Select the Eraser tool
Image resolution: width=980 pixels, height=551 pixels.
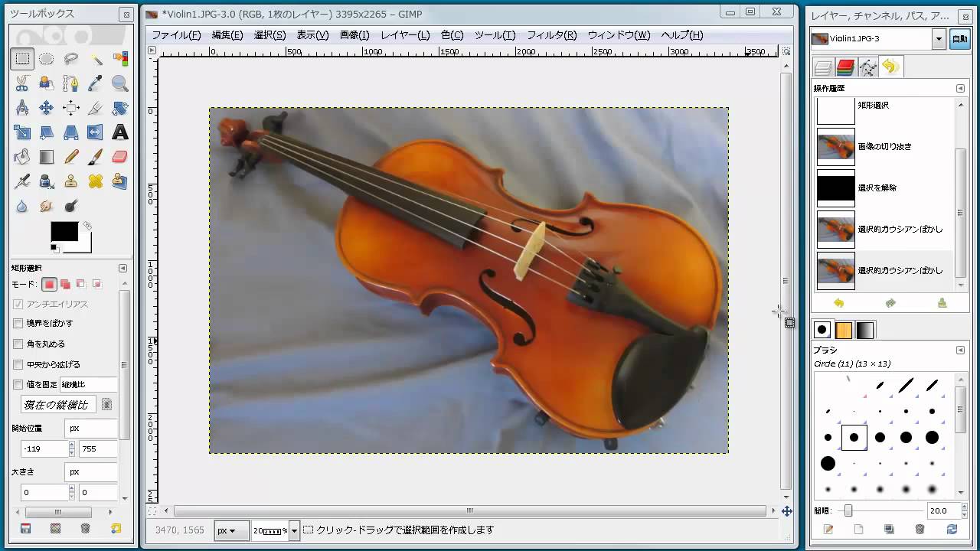[x=120, y=157]
